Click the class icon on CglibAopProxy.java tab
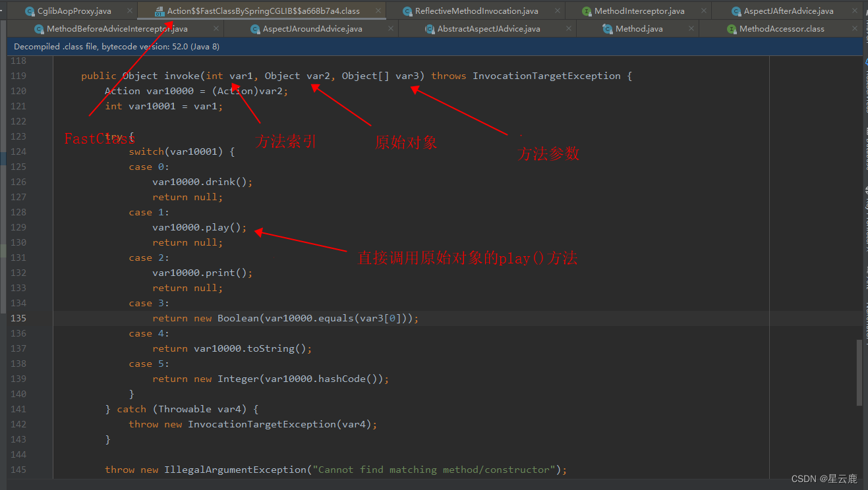 pyautogui.click(x=29, y=11)
